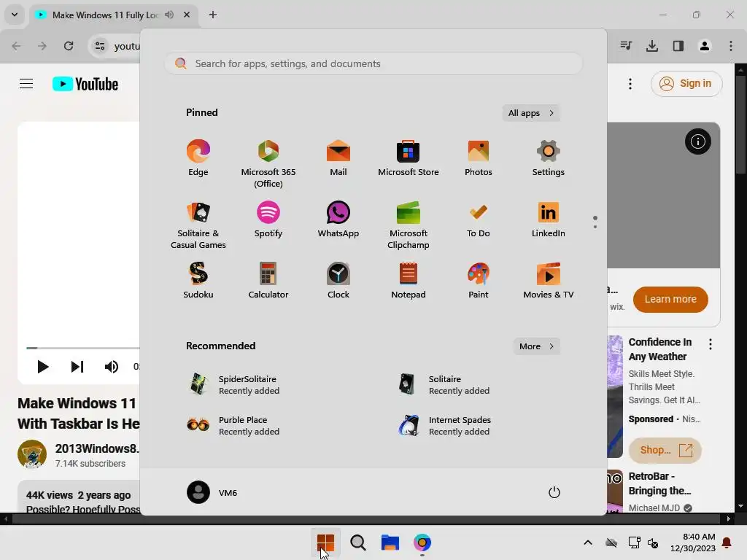Screen dimensions: 747x560
Task: Click the clock and date in taskbar
Action: click(x=693, y=542)
